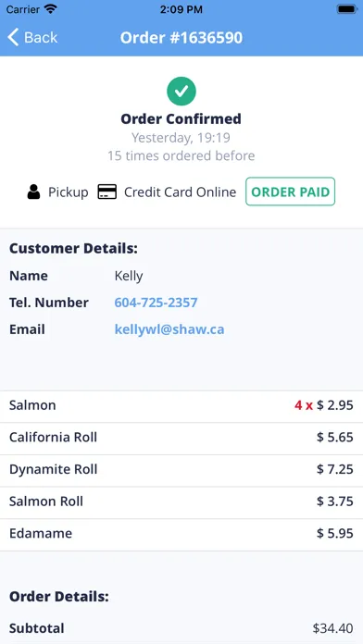363x644 pixels.
Task: Select the California Roll item row
Action: tap(181, 438)
